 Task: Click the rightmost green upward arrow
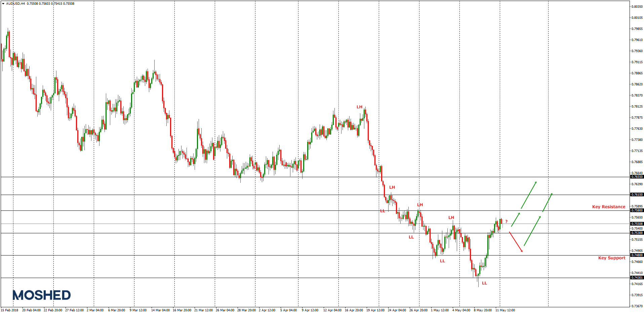click(547, 202)
